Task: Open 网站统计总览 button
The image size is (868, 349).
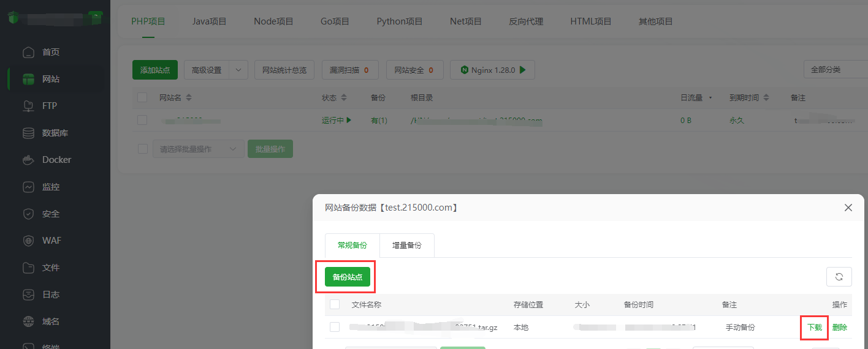Action: pos(284,70)
